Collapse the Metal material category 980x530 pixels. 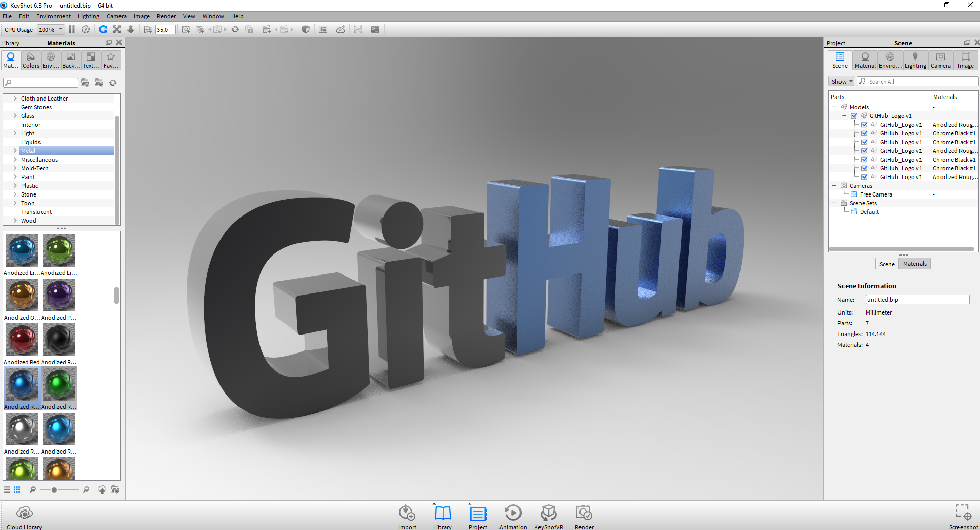coord(15,150)
